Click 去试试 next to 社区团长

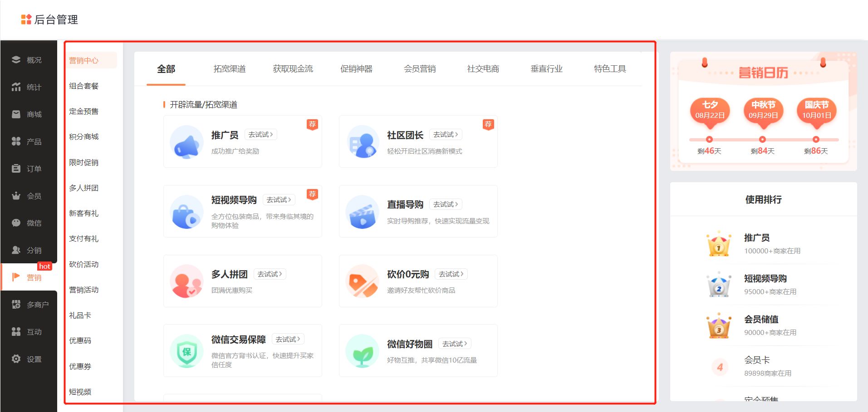pyautogui.click(x=446, y=135)
